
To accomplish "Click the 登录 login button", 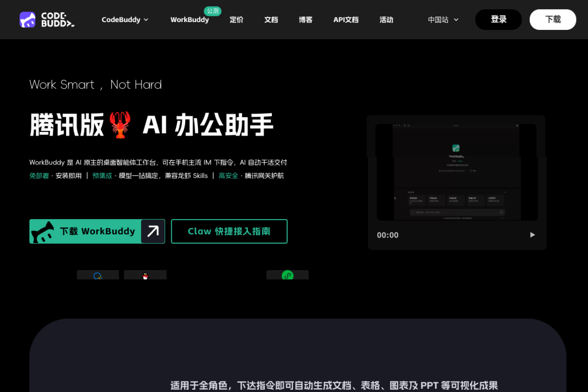I will tap(498, 19).
